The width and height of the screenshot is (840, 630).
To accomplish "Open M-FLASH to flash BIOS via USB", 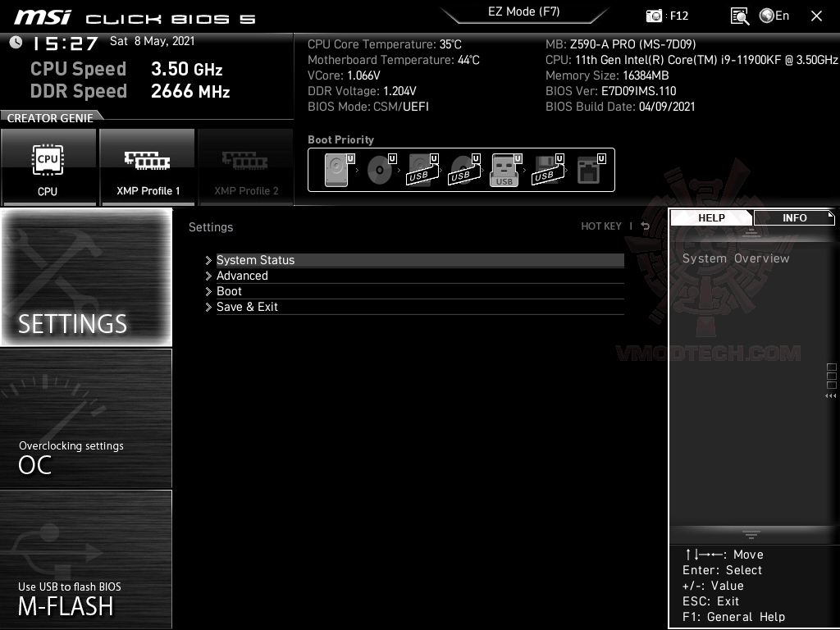I will coord(85,560).
